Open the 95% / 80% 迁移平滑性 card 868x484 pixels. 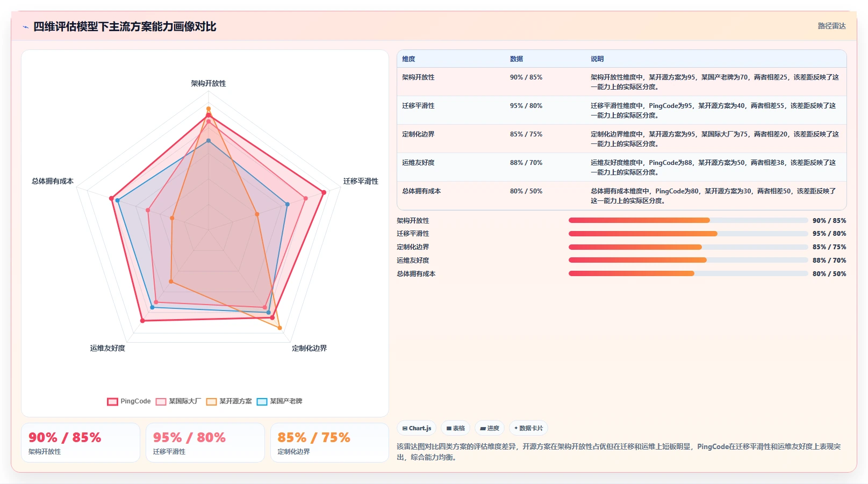[205, 443]
